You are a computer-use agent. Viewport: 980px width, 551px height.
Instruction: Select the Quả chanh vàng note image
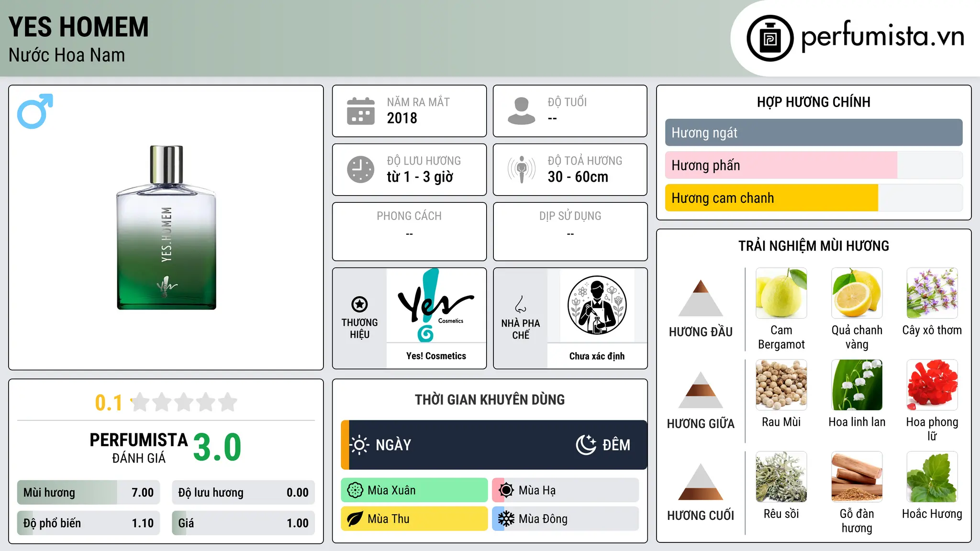tap(857, 293)
